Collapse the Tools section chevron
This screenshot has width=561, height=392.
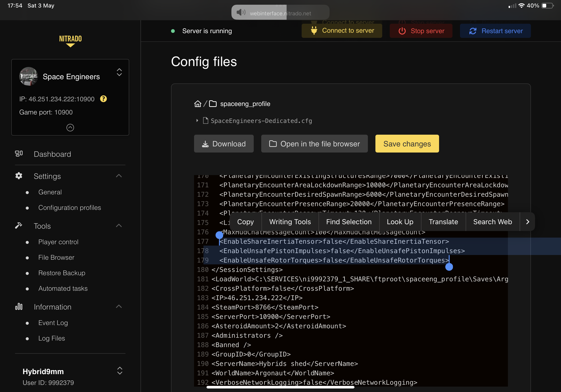point(119,226)
